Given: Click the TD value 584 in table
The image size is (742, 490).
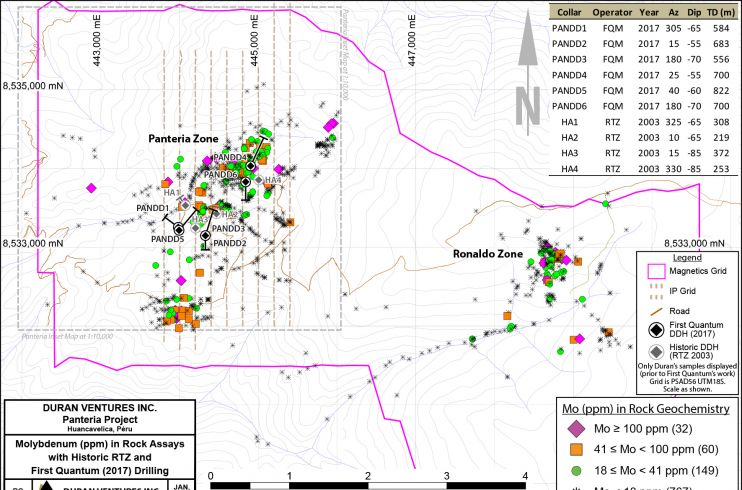Looking at the screenshot, I should point(721,28).
